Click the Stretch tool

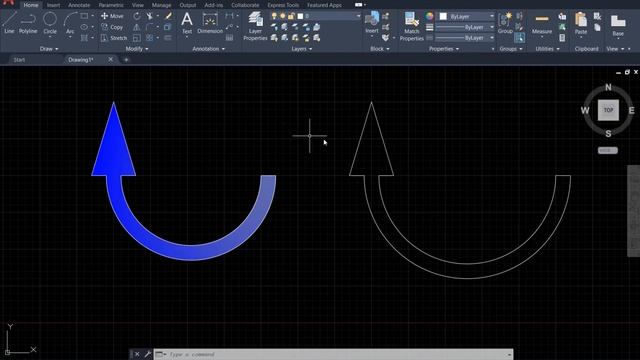point(113,38)
